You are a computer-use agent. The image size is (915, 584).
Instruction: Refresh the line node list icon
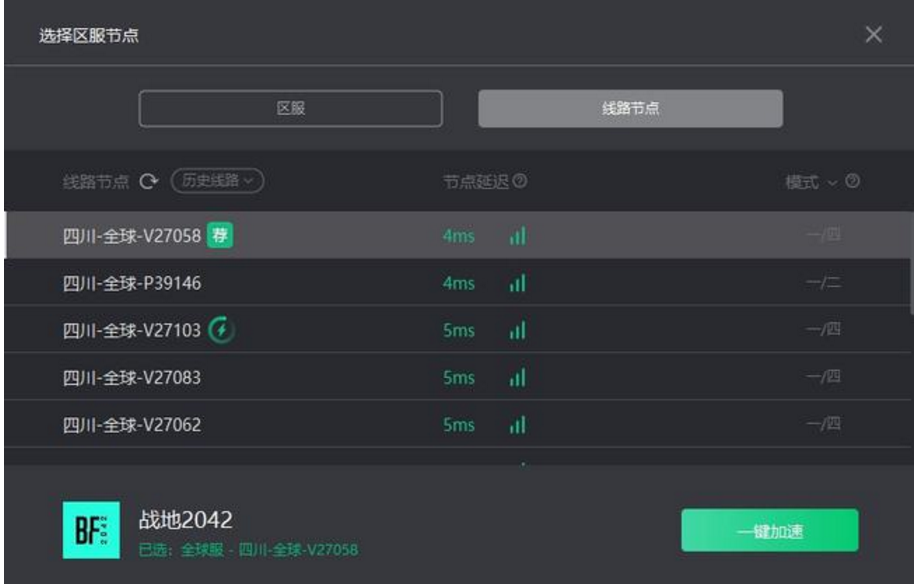tap(149, 181)
